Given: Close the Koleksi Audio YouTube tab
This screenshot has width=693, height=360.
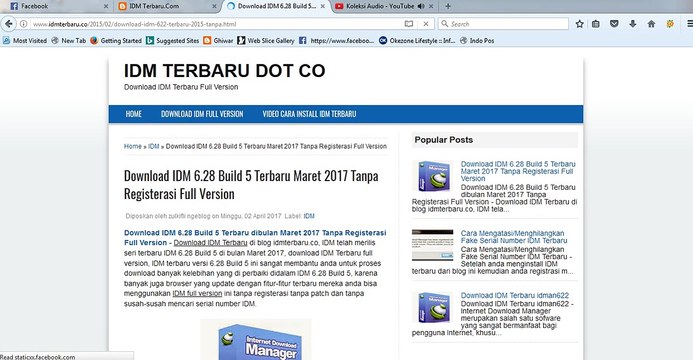Looking at the screenshot, I should (x=431, y=6).
